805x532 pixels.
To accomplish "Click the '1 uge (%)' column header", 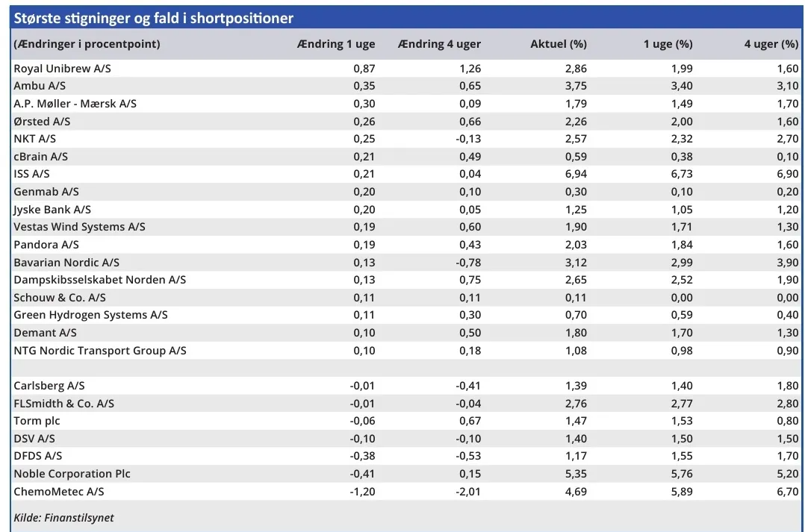I will [x=668, y=44].
